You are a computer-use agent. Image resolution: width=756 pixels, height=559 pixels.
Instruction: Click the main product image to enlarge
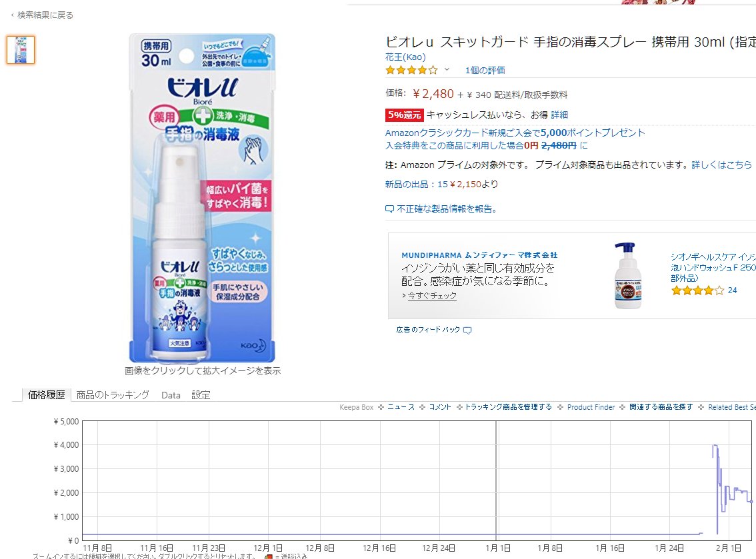pyautogui.click(x=202, y=198)
